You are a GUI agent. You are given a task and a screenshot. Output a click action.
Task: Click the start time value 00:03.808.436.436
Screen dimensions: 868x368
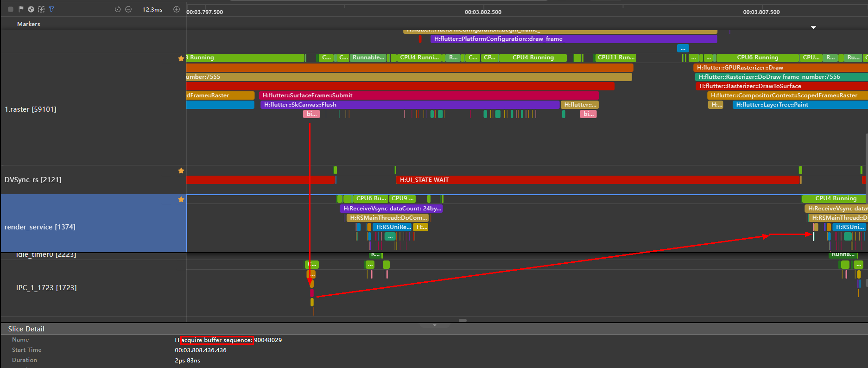[201, 350]
